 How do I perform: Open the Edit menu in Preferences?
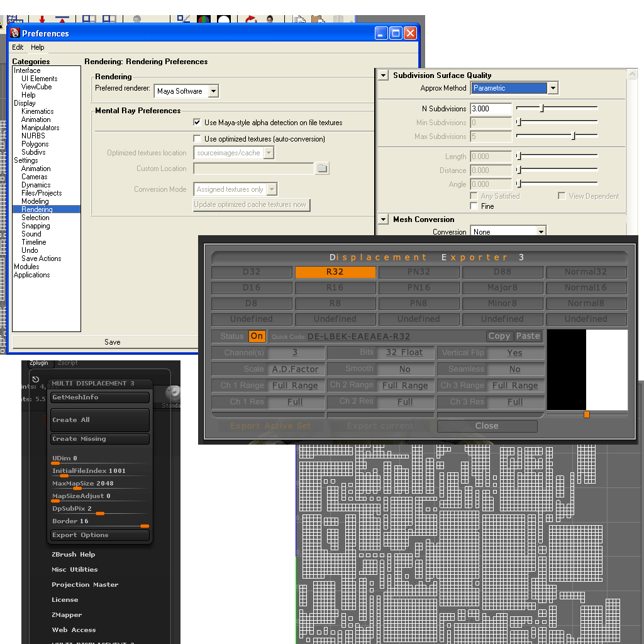[x=18, y=47]
